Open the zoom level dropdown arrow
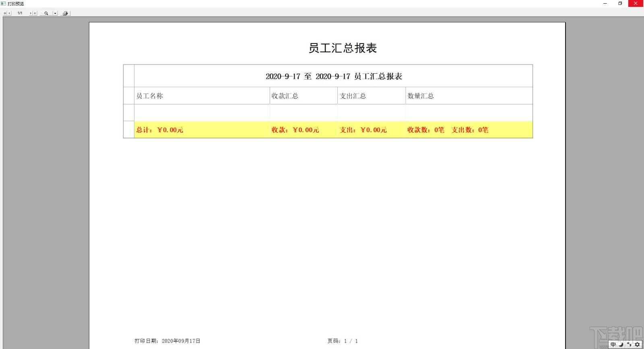The image size is (644, 349). click(x=55, y=13)
